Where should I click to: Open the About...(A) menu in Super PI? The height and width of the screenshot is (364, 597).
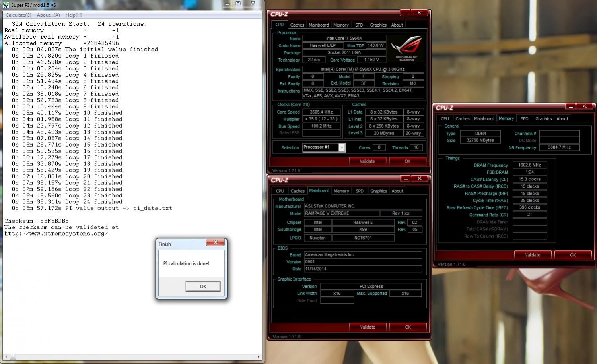point(48,15)
